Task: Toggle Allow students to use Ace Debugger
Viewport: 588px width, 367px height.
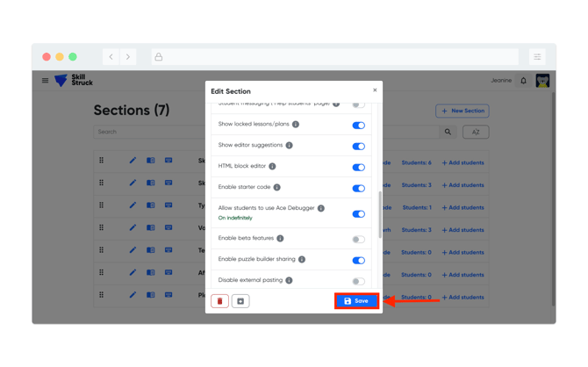Action: 358,213
